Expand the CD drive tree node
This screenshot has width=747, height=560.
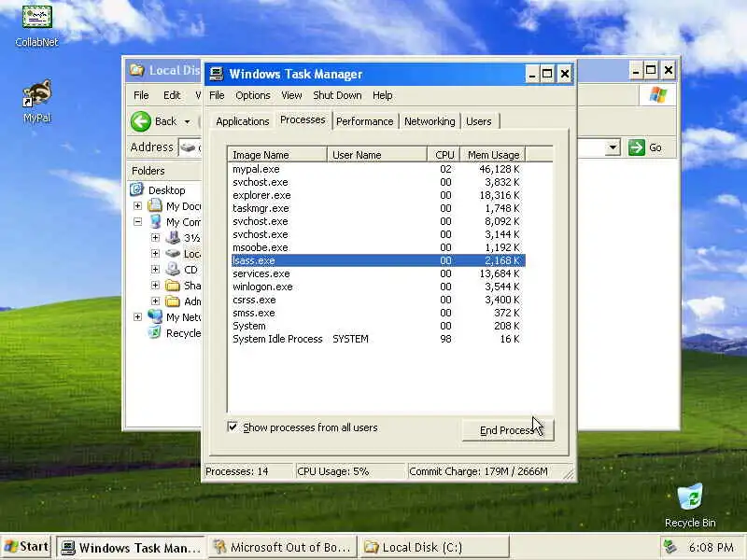(x=155, y=269)
